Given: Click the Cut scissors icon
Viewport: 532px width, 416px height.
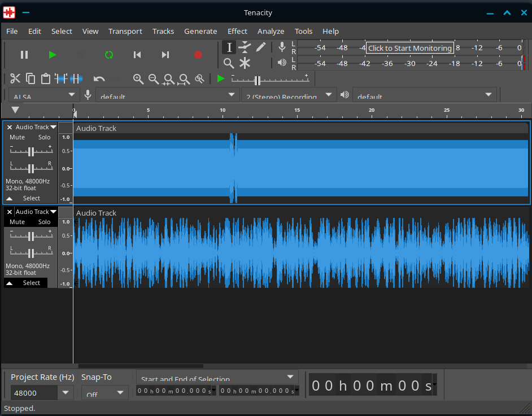Looking at the screenshot, I should point(15,78).
